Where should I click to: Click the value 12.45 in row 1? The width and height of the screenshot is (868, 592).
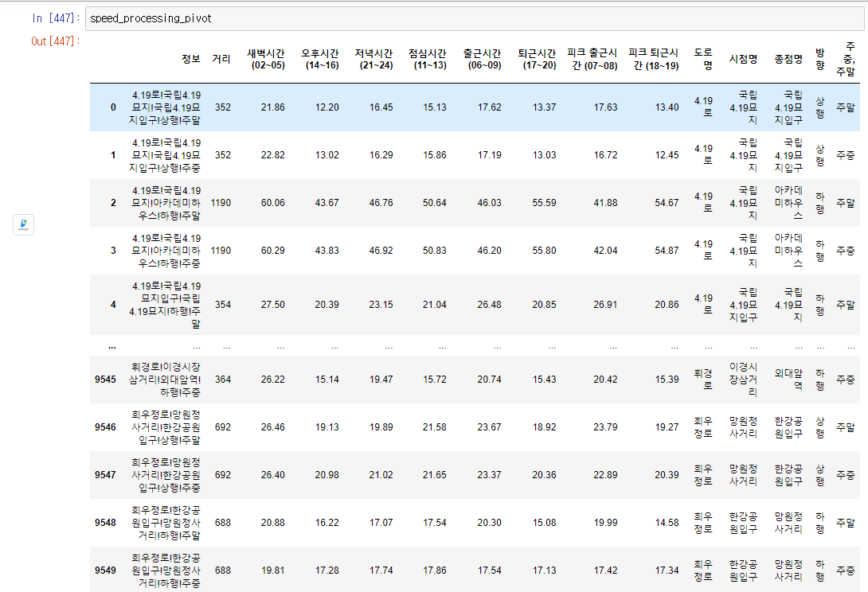(667, 155)
